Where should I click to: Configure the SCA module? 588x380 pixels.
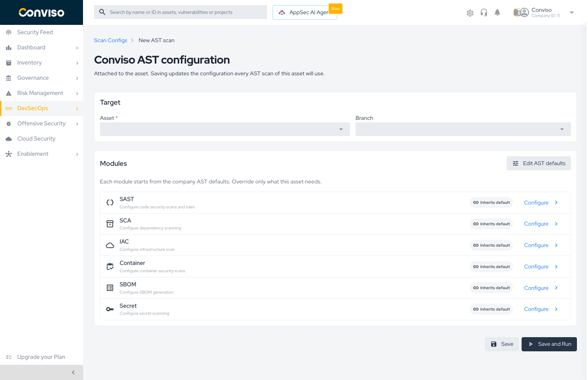pyautogui.click(x=541, y=224)
